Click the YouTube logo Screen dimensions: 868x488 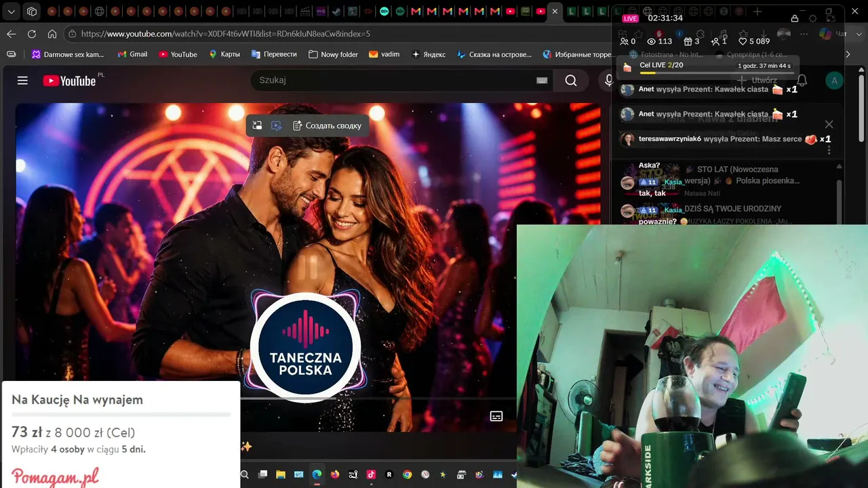click(69, 81)
